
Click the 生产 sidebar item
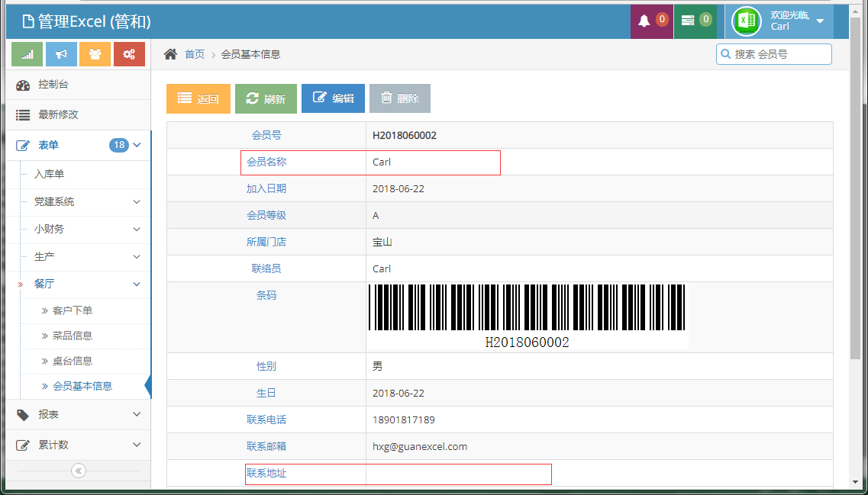point(44,256)
